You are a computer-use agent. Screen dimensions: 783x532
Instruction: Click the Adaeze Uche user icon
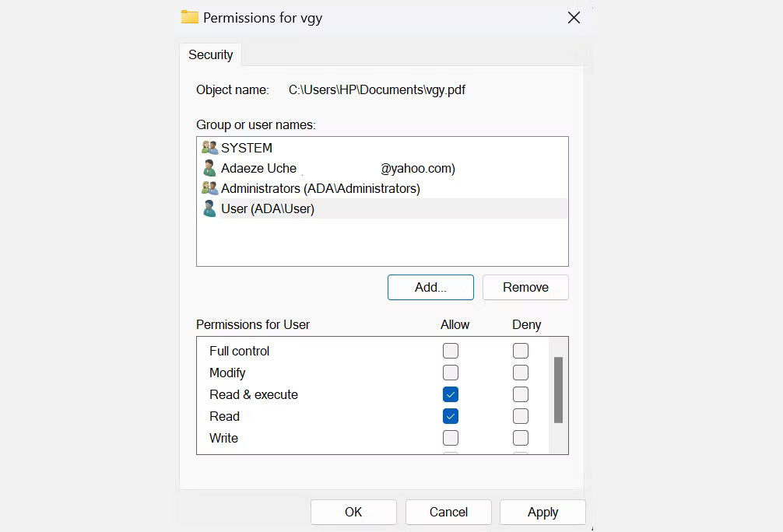click(209, 168)
